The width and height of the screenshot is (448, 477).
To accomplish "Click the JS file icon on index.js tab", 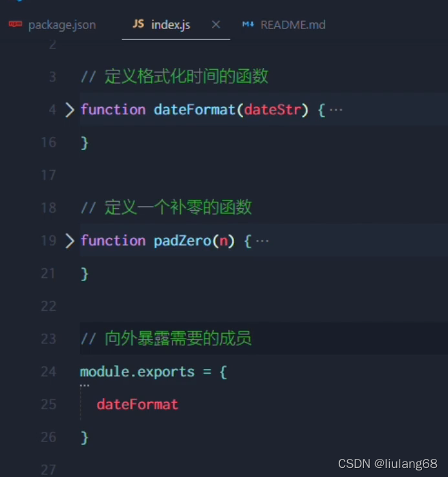I will pos(138,24).
